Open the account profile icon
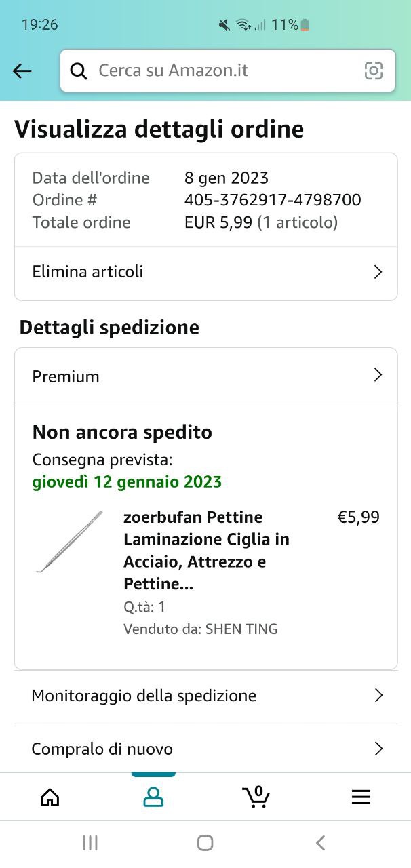This screenshot has width=411, height=868. [x=153, y=797]
